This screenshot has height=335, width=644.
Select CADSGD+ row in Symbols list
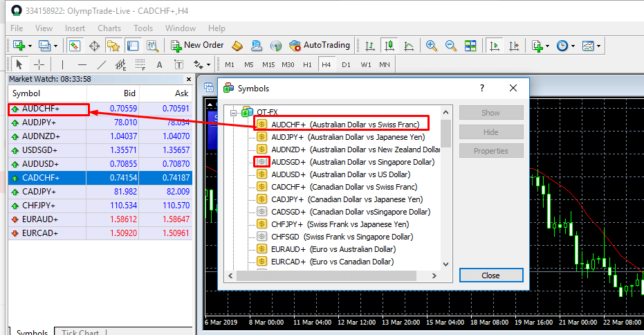343,212
